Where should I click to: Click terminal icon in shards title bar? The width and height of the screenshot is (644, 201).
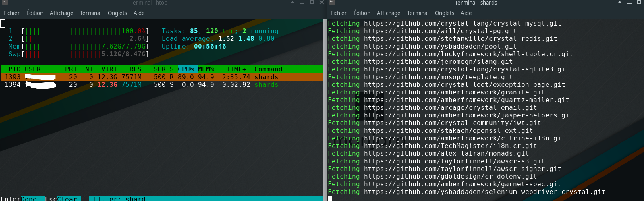[332, 2]
